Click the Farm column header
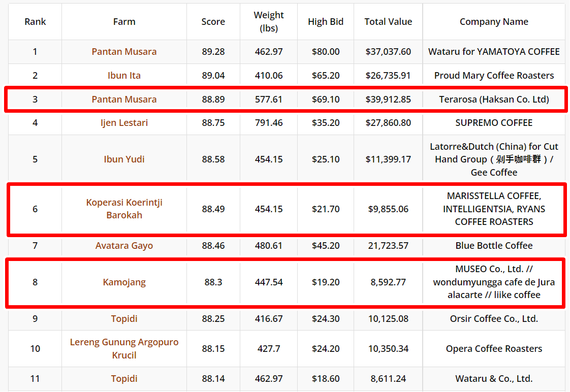 click(x=124, y=22)
